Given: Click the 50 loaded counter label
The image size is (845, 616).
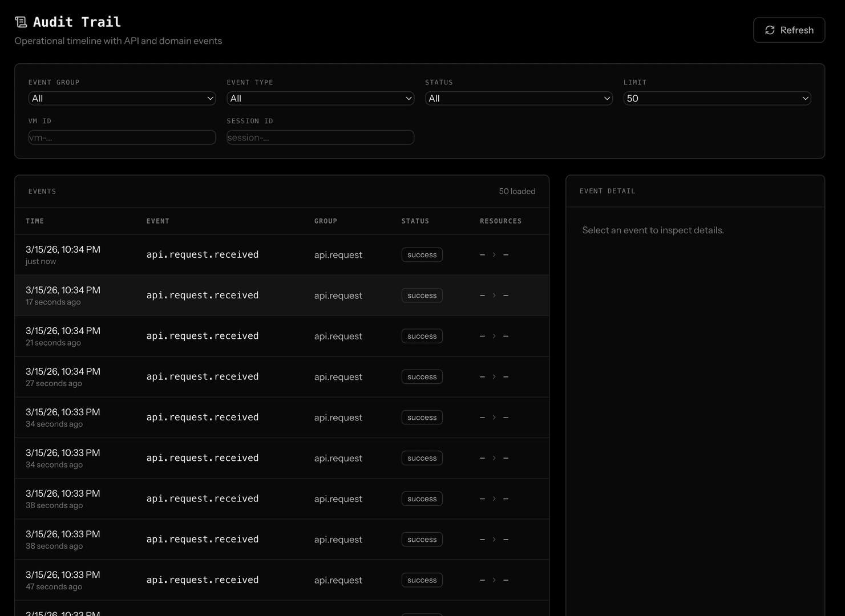Looking at the screenshot, I should pos(517,191).
